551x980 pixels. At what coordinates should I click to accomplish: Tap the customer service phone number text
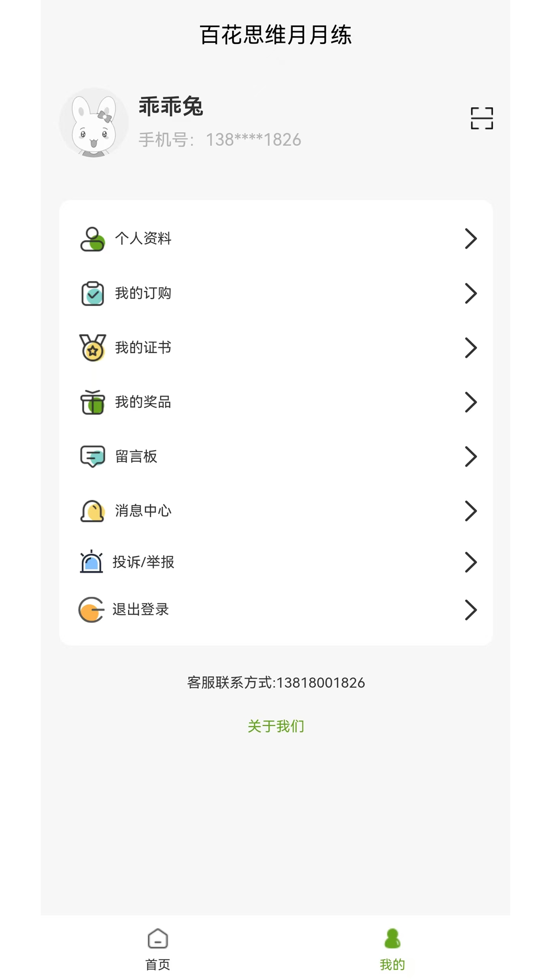275,682
